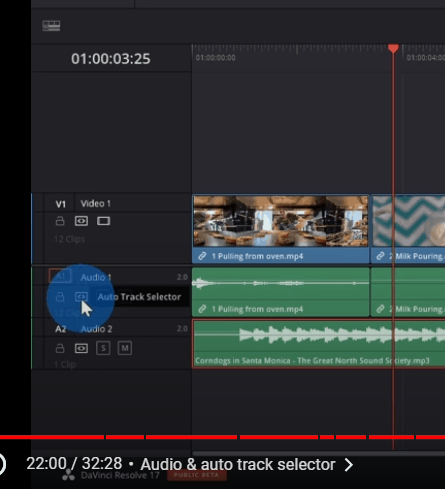Click Audio 2 channel format 2.0

[182, 329]
